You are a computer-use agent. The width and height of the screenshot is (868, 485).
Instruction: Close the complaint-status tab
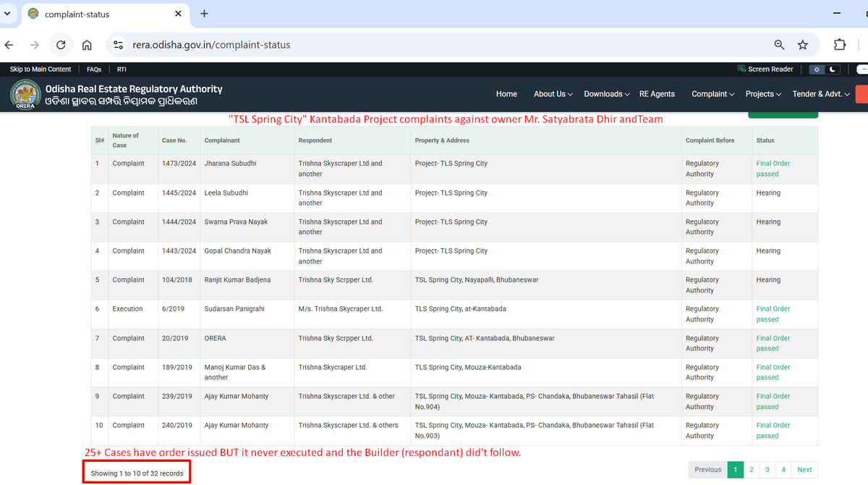(179, 14)
